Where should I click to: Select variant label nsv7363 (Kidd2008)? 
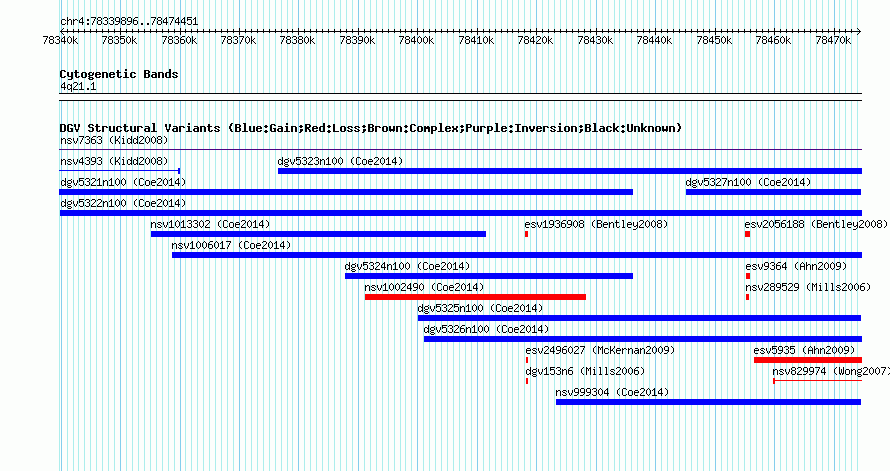pos(114,140)
